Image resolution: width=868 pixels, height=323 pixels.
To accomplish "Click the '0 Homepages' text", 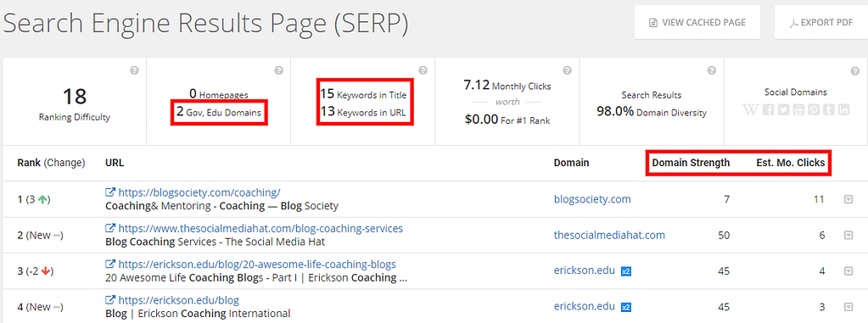I will (x=219, y=95).
